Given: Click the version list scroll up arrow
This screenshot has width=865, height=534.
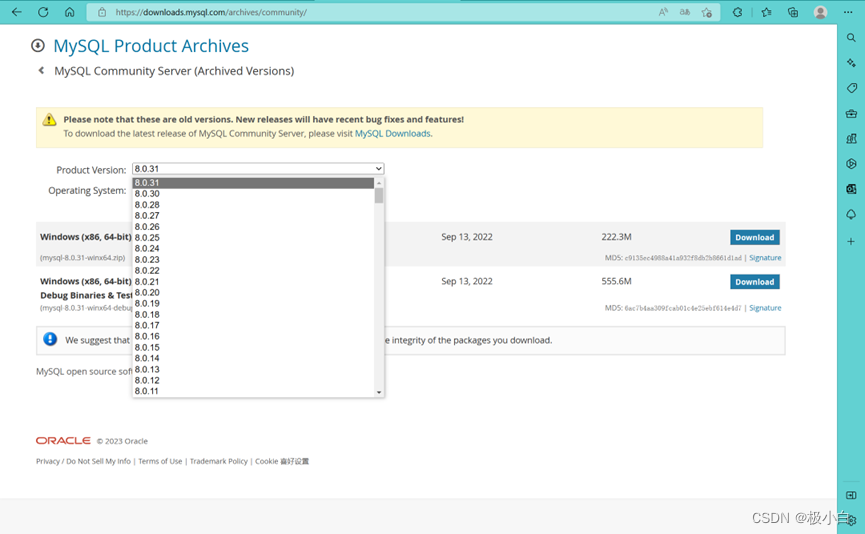Looking at the screenshot, I should click(378, 183).
